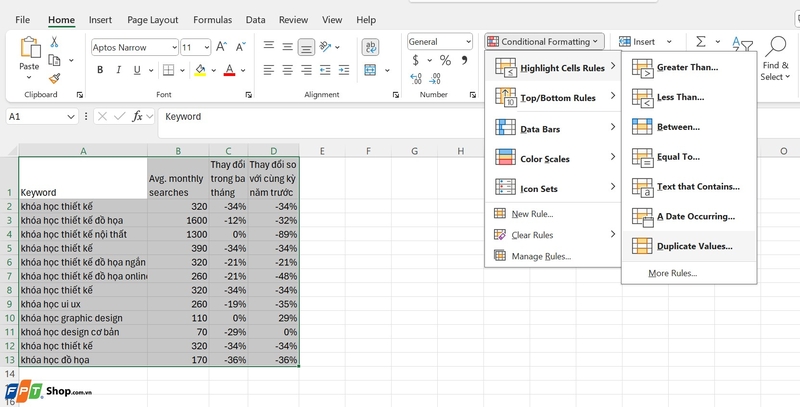
Task: Switch to the Insert tab
Action: click(100, 20)
